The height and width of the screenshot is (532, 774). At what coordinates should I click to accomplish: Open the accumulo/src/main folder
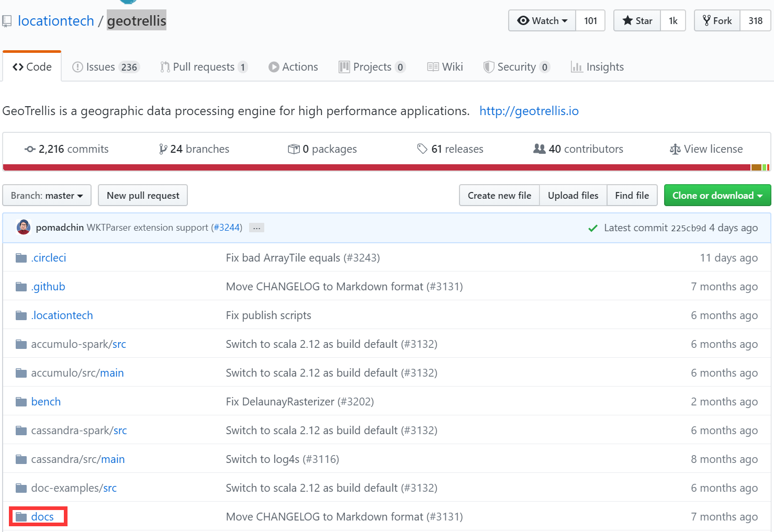(x=77, y=373)
